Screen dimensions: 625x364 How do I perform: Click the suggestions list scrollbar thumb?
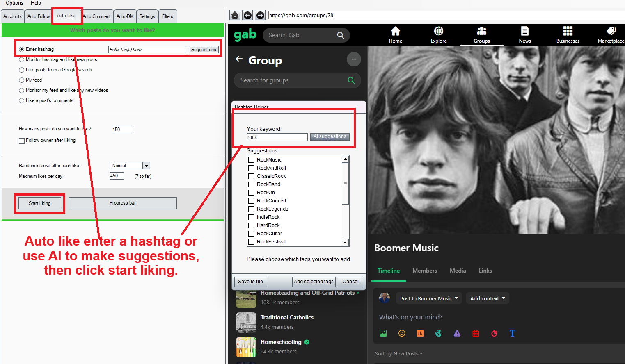coord(345,184)
